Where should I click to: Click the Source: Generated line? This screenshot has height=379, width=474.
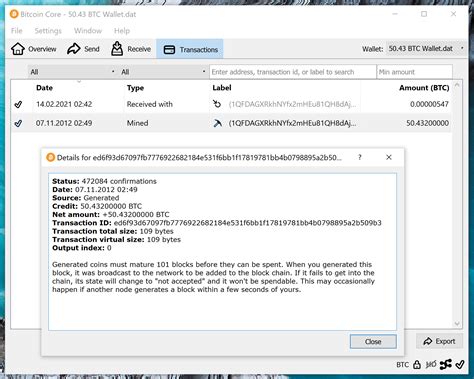coord(85,198)
